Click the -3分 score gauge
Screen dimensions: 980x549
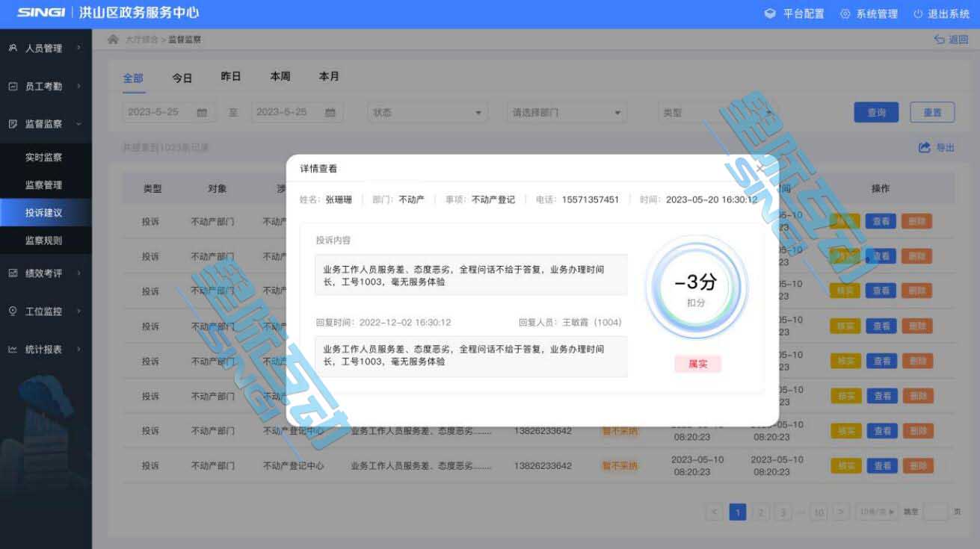point(697,288)
